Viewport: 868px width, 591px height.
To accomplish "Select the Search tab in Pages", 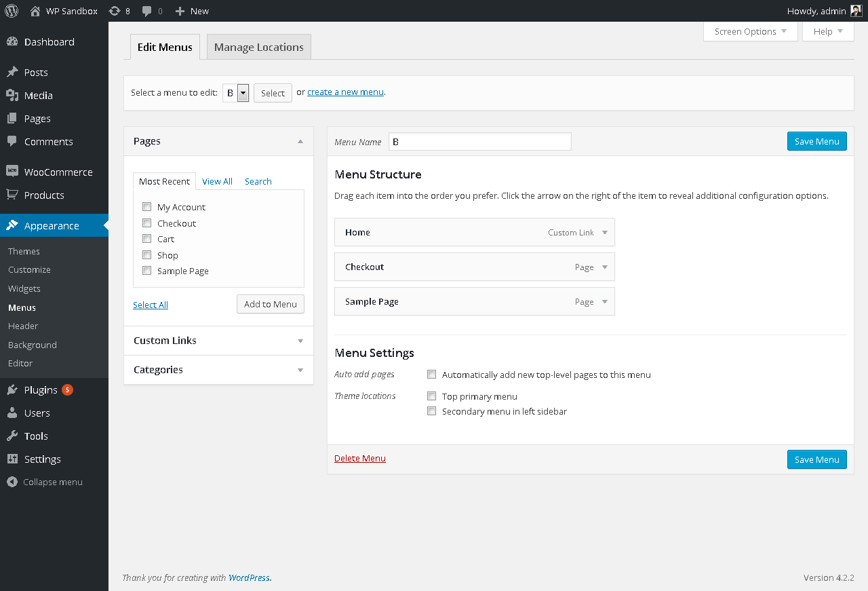I will (x=258, y=181).
